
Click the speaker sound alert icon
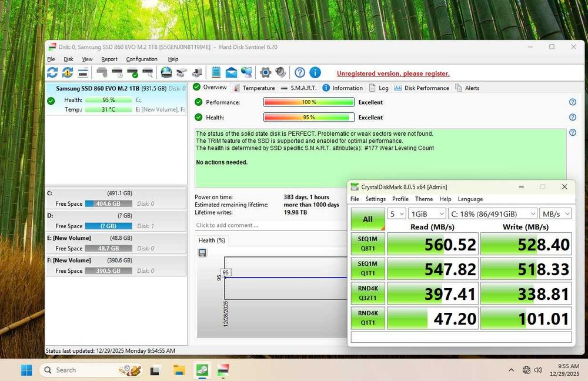coord(280,72)
